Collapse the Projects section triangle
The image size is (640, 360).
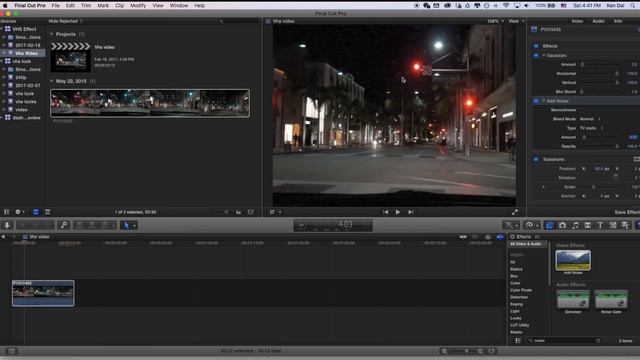click(x=51, y=34)
